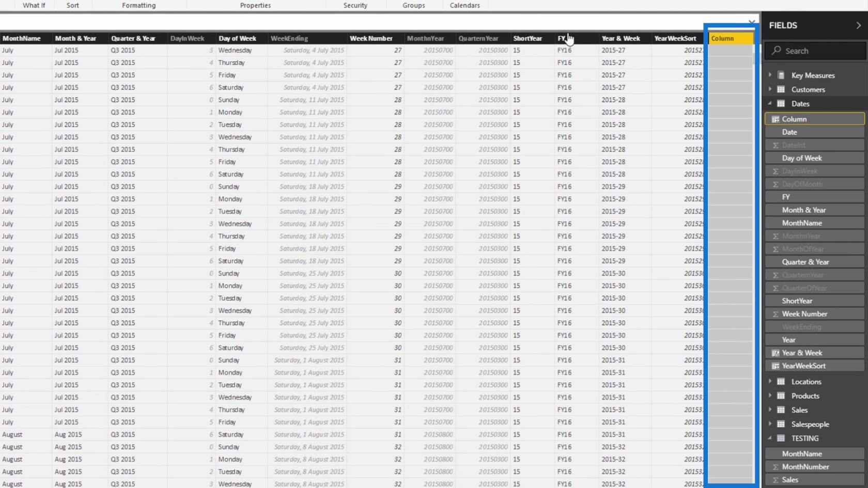Click the calculated column icon beside YearWeekSort

pos(776,366)
